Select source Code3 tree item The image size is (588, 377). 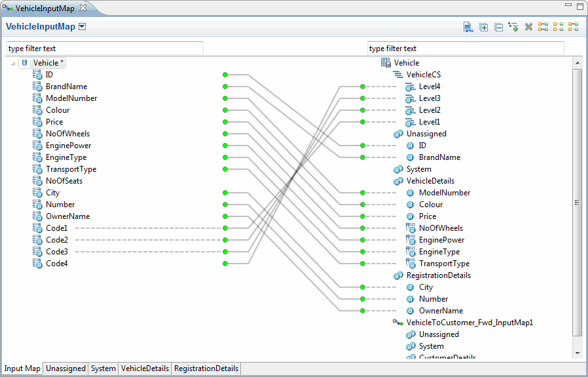[x=56, y=252]
